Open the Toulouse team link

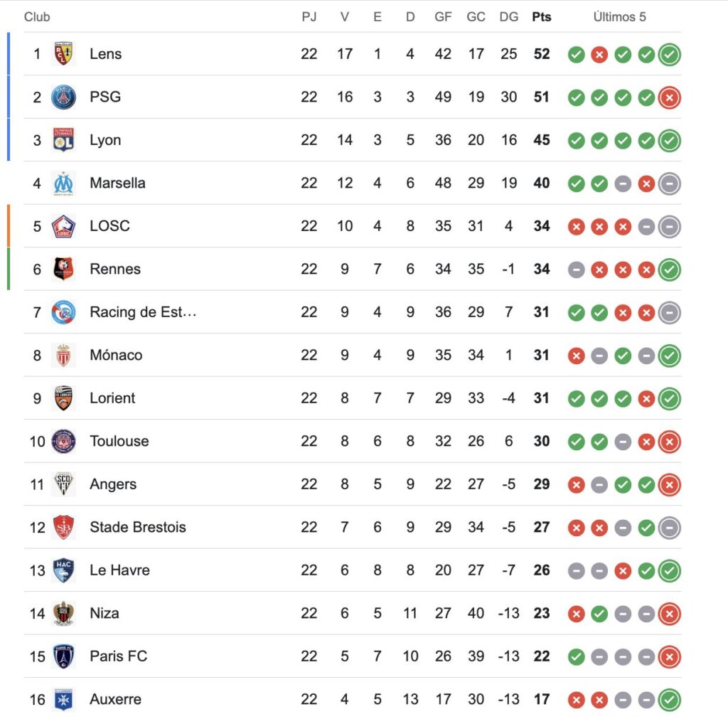click(x=119, y=441)
